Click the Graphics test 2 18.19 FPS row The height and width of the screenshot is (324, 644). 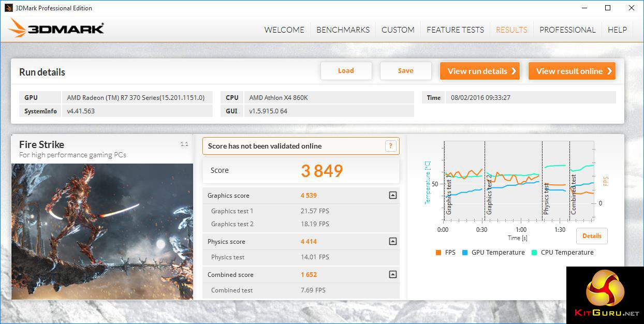click(x=301, y=224)
